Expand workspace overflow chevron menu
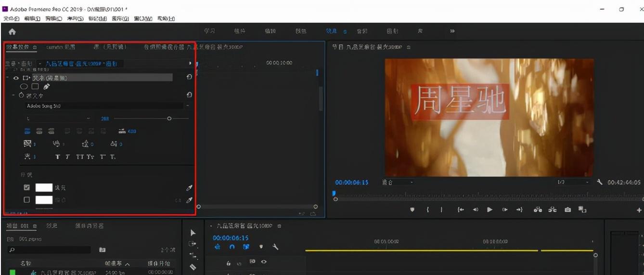The width and height of the screenshot is (644, 275). (x=451, y=31)
